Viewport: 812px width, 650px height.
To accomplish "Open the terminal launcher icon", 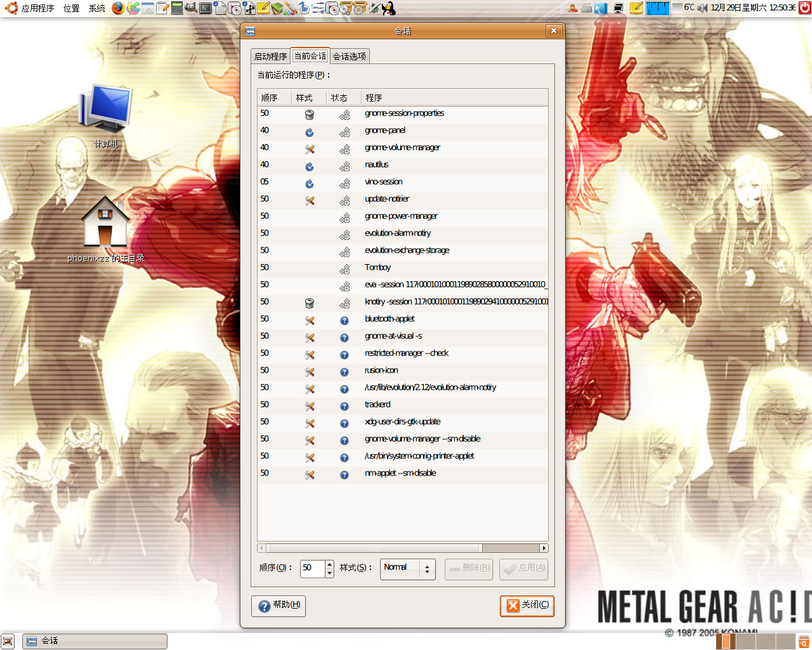I will click(206, 8).
